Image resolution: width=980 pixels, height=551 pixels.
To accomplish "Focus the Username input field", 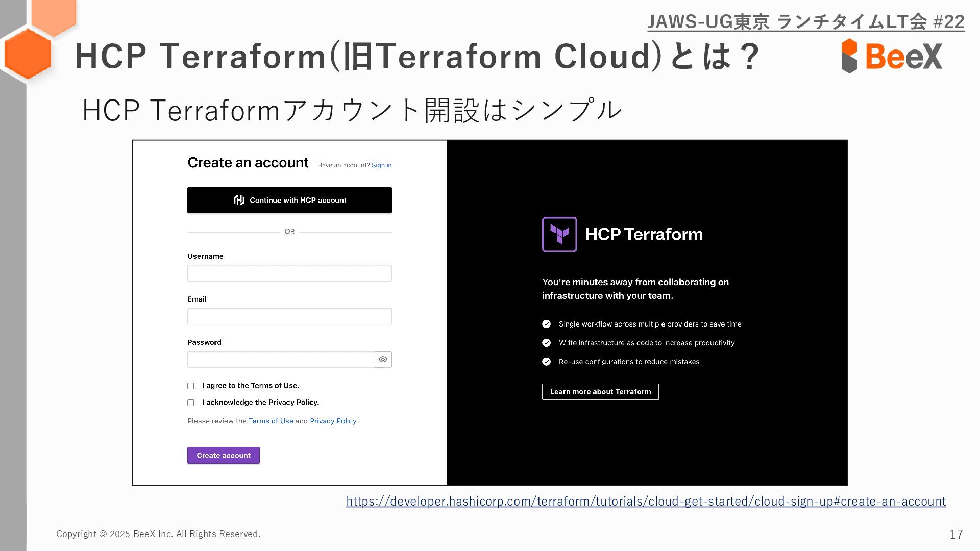I will click(x=289, y=273).
